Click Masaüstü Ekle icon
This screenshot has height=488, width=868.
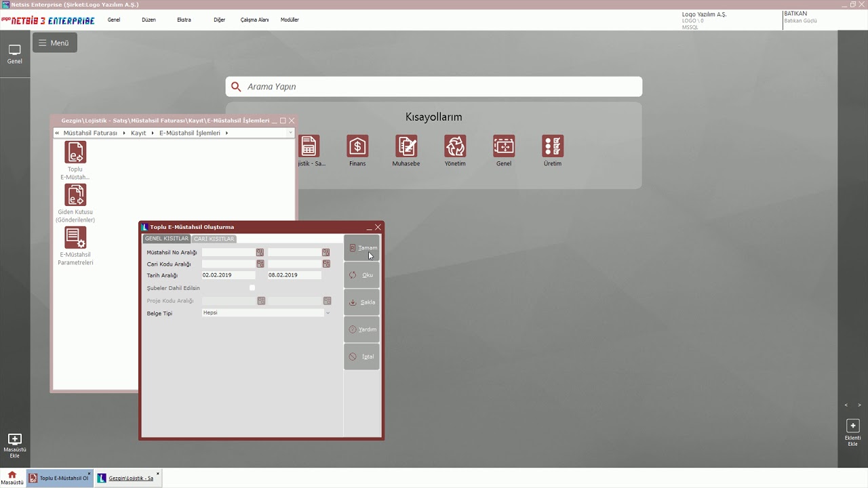click(x=15, y=439)
